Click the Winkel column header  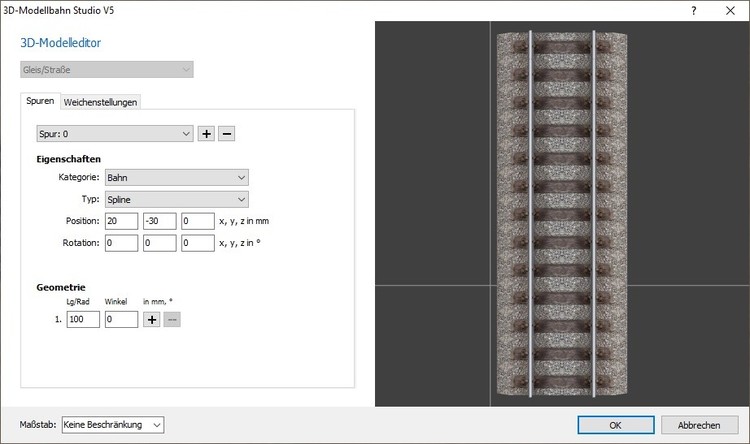[116, 302]
